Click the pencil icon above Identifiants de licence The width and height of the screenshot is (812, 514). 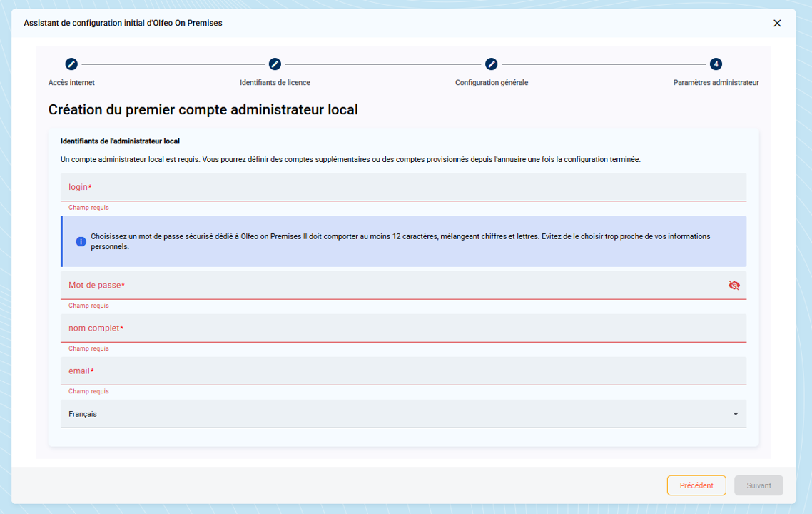275,64
